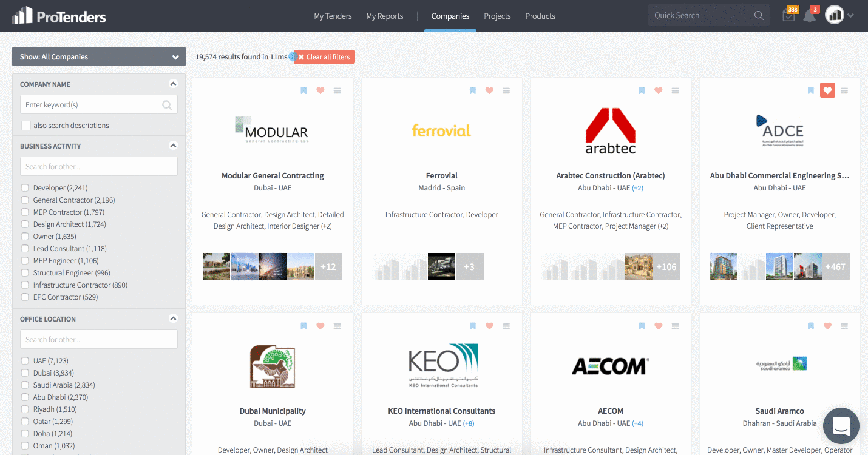
Task: Open the Ferrovial card menu icon
Action: [x=506, y=90]
